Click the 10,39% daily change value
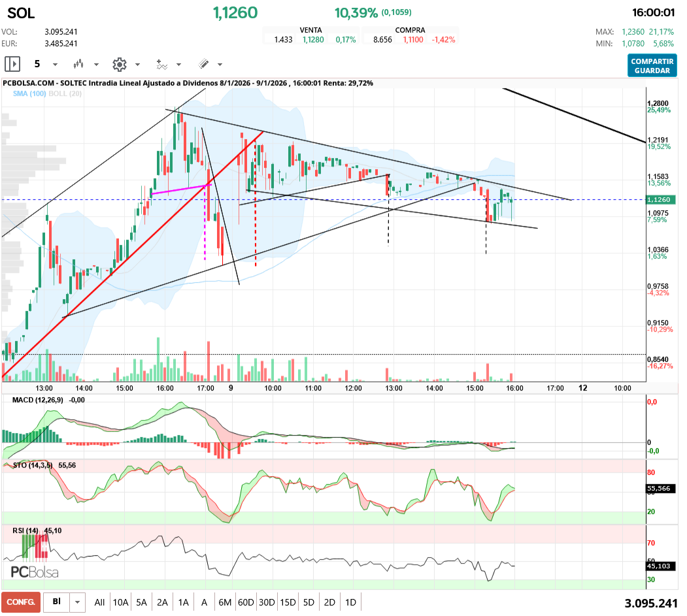This screenshot has height=616, width=687. tap(356, 13)
